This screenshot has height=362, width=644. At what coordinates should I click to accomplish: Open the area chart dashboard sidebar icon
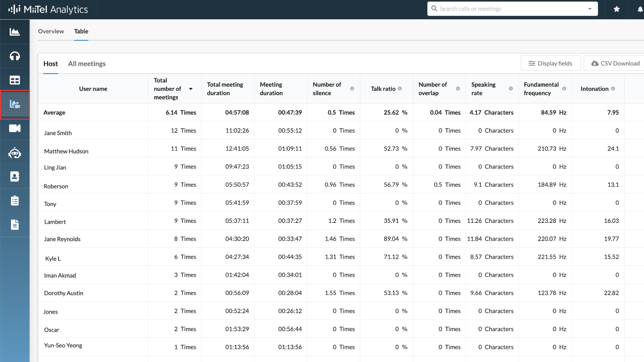[15, 32]
